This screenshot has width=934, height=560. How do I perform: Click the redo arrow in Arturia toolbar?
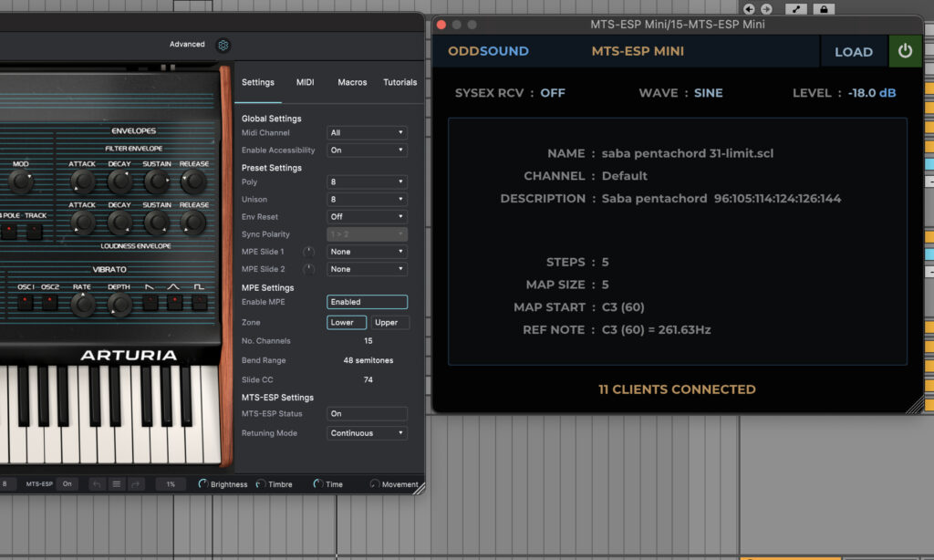coord(136,484)
